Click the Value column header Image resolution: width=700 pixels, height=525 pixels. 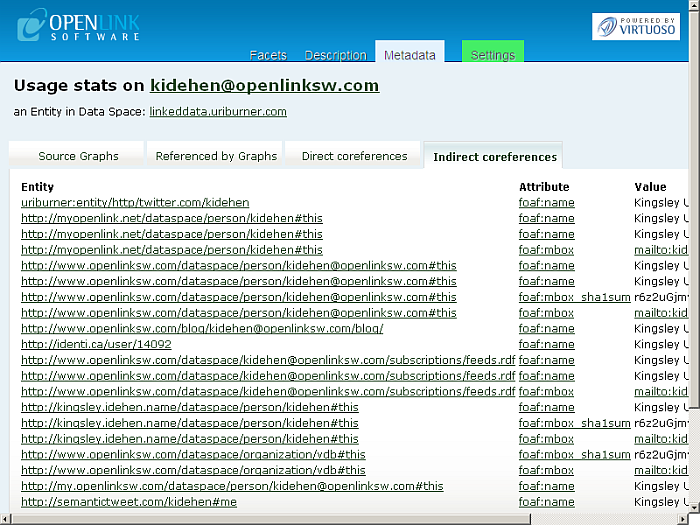point(650,187)
